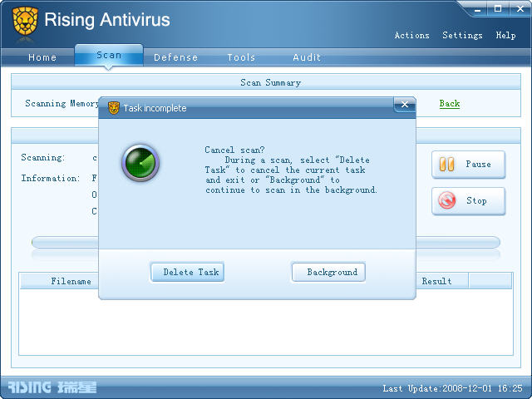Click the scan progress bar
The height and width of the screenshot is (399, 532).
tap(266, 243)
